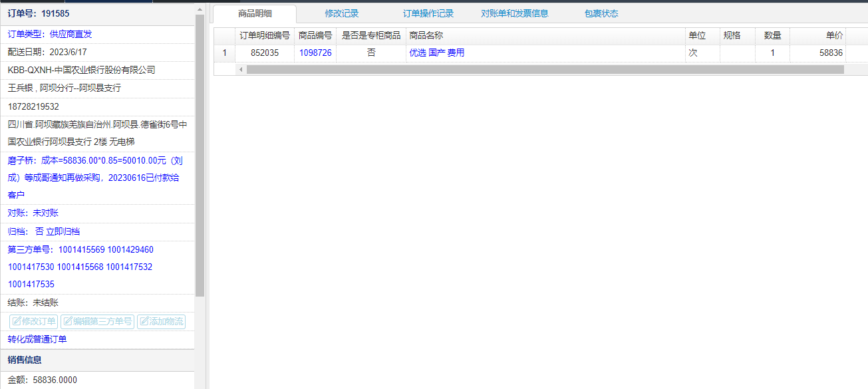The height and width of the screenshot is (389, 868).
Task: Click the 添加物流 button
Action: pyautogui.click(x=161, y=322)
